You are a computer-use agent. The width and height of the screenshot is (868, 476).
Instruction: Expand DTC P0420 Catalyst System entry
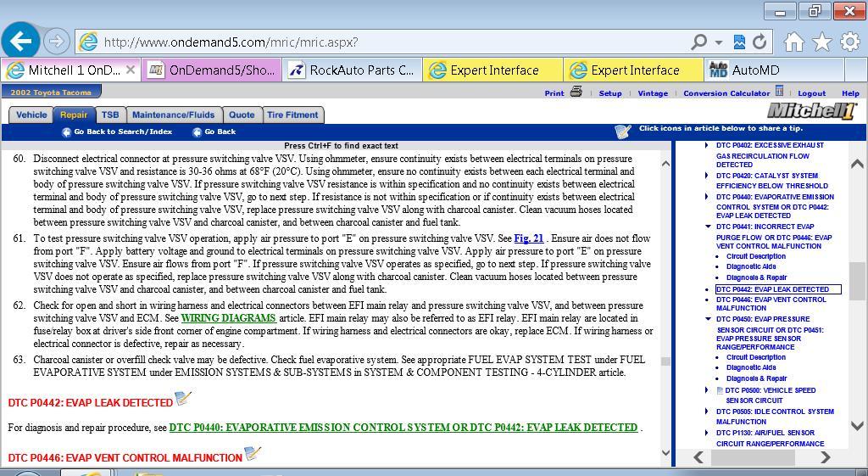pos(707,176)
